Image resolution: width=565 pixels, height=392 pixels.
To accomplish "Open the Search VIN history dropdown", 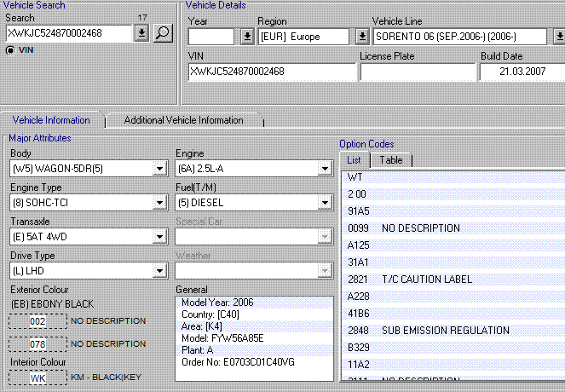I will click(x=141, y=33).
